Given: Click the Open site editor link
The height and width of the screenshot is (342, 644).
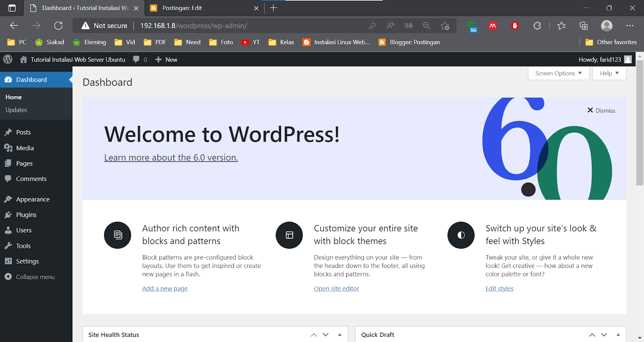Looking at the screenshot, I should [336, 288].
